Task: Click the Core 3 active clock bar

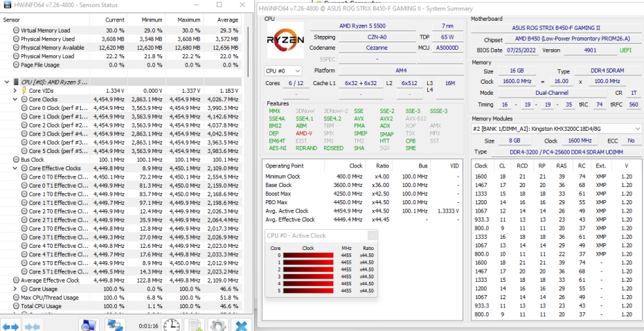Action: [308, 276]
